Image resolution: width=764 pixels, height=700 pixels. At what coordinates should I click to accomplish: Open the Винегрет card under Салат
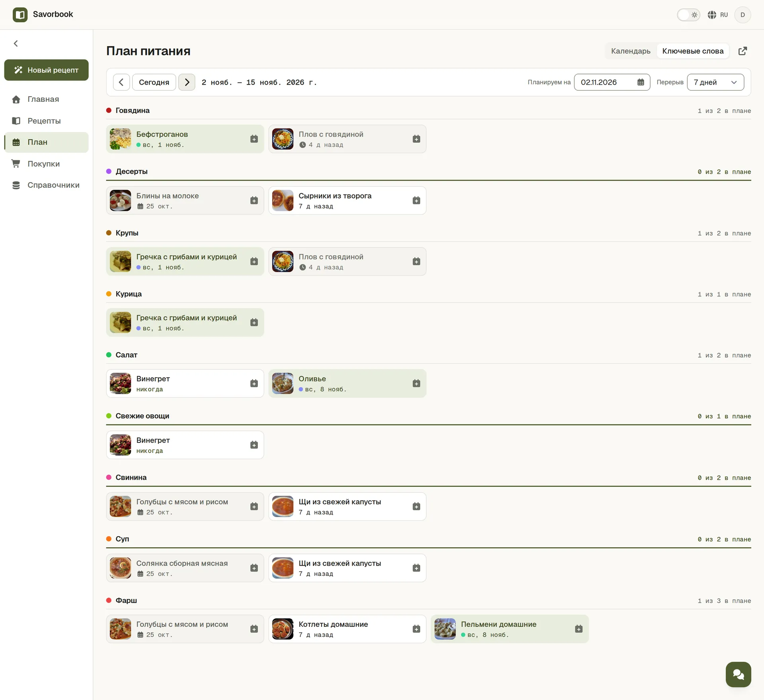click(x=185, y=383)
